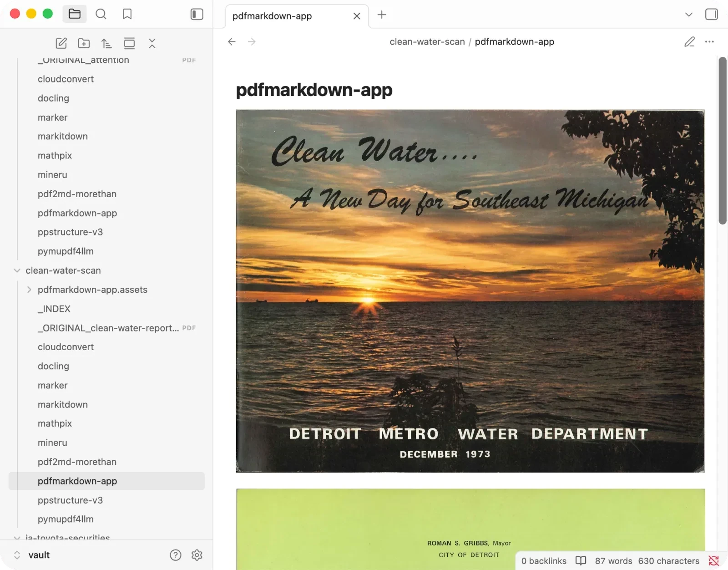
Task: Create a new folder
Action: click(84, 43)
